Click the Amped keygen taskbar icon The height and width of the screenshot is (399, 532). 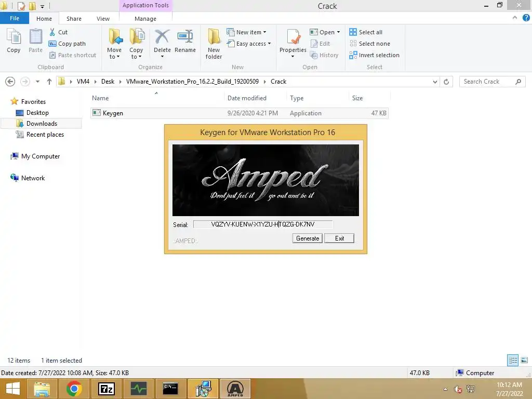pos(235,389)
